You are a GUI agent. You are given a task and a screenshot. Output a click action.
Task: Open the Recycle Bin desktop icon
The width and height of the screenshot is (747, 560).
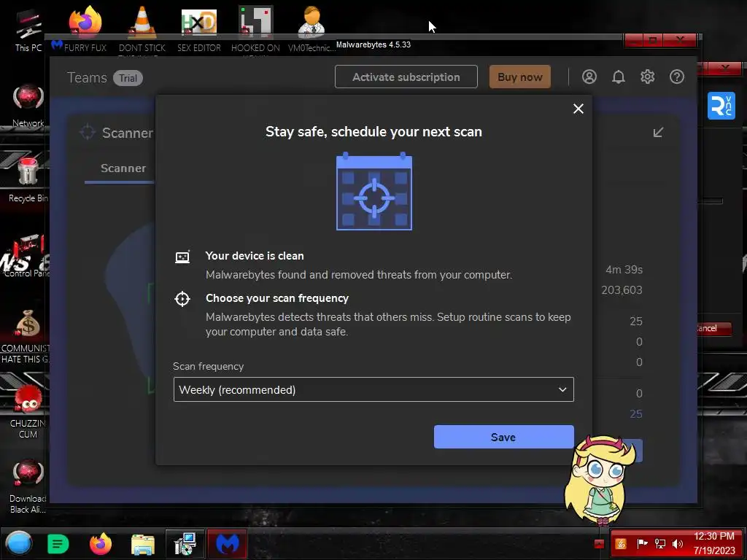pos(28,179)
